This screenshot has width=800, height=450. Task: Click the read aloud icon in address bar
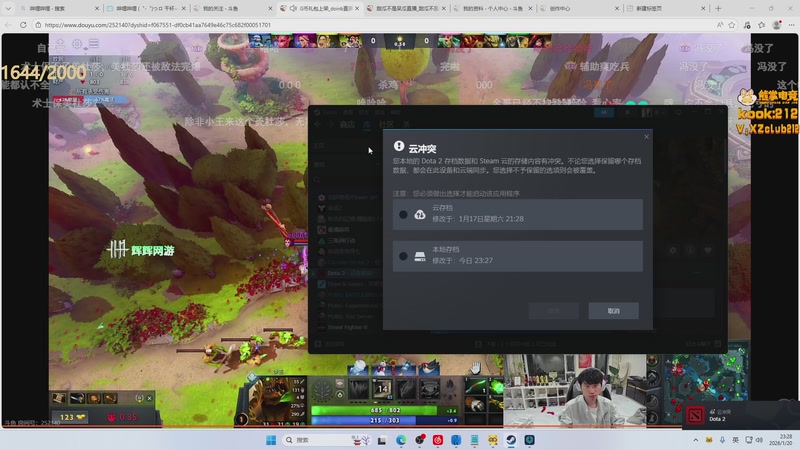[x=720, y=24]
